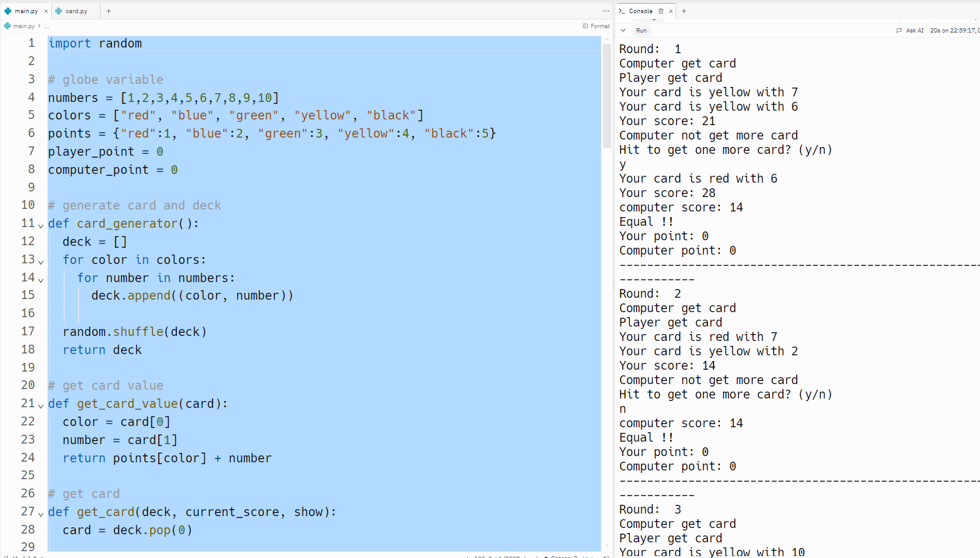Select the Console tab

coord(640,11)
